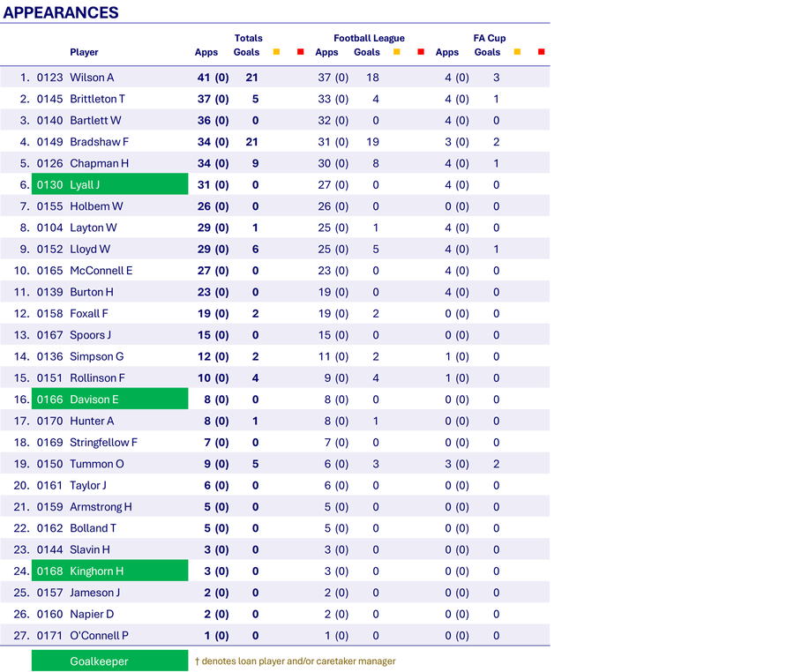Click Bartlett W league apps 32 (0)

(x=333, y=121)
